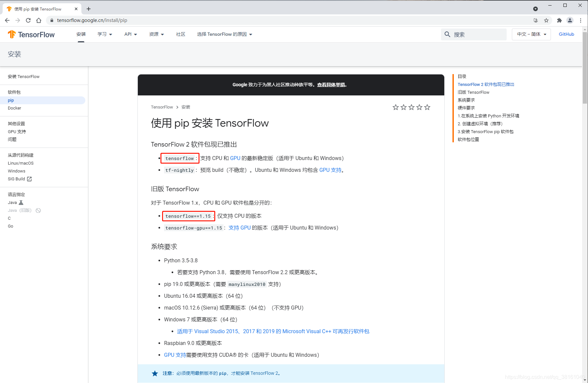Image resolution: width=588 pixels, height=383 pixels.
Task: Rate the page two stars
Action: pyautogui.click(x=404, y=107)
